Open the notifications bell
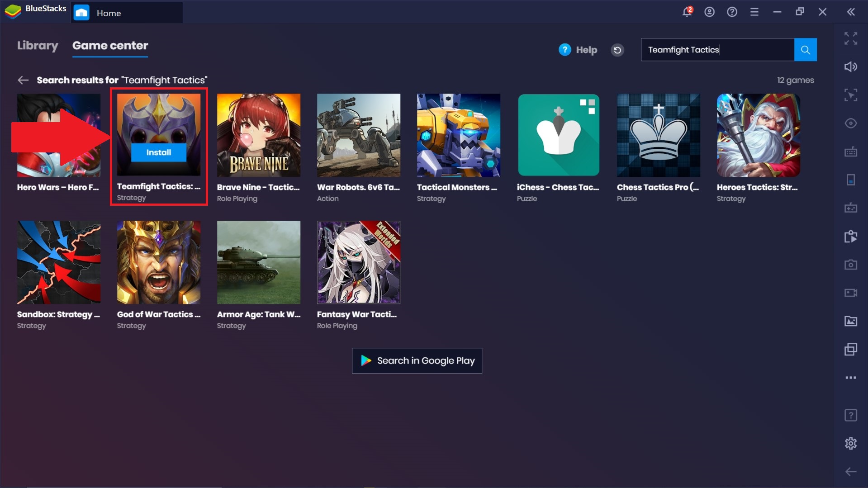 point(687,12)
